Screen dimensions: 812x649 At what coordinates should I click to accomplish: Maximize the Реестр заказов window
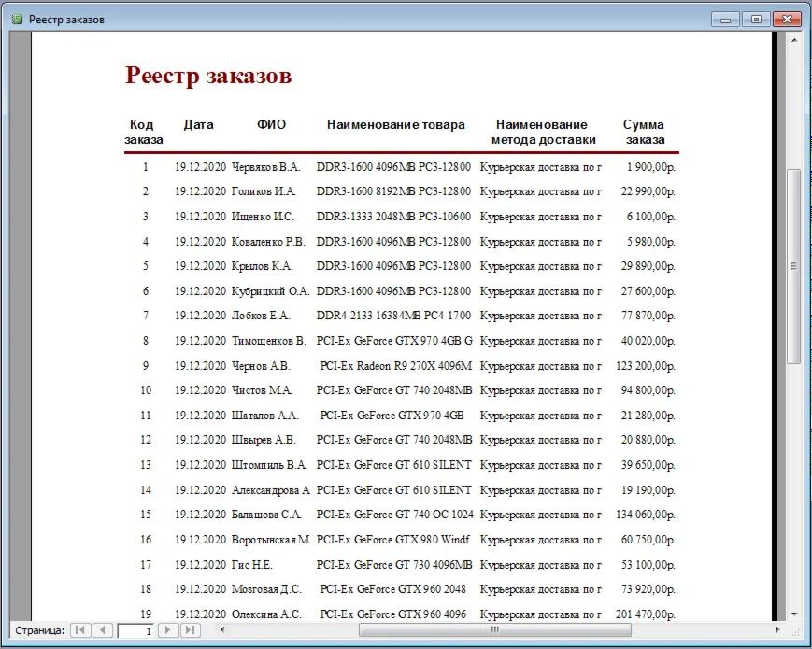pos(756,19)
